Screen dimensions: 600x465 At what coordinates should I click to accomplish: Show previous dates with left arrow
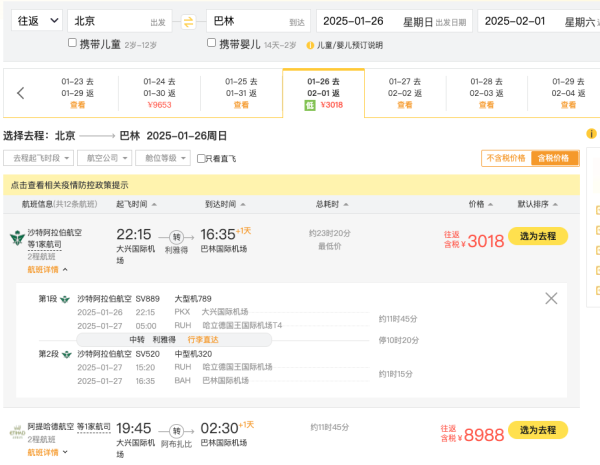coord(21,93)
